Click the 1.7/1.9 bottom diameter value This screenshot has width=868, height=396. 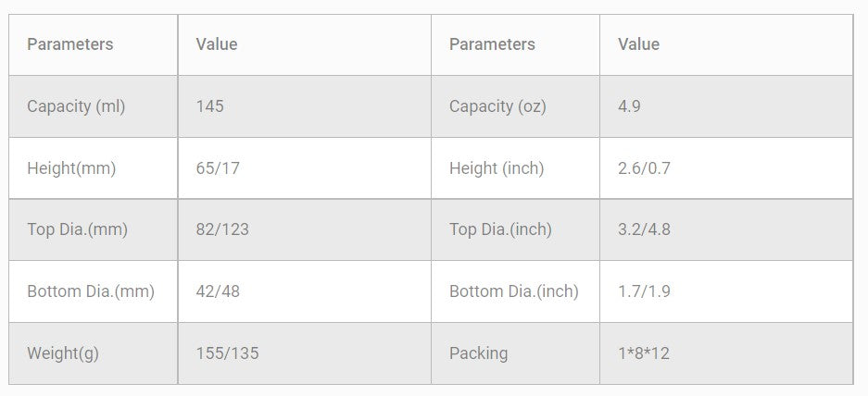(644, 291)
